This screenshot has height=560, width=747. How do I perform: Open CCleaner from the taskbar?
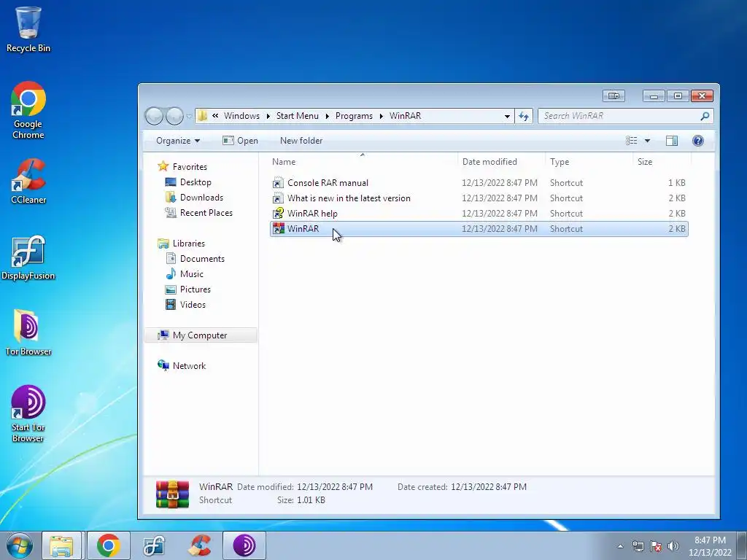[200, 545]
